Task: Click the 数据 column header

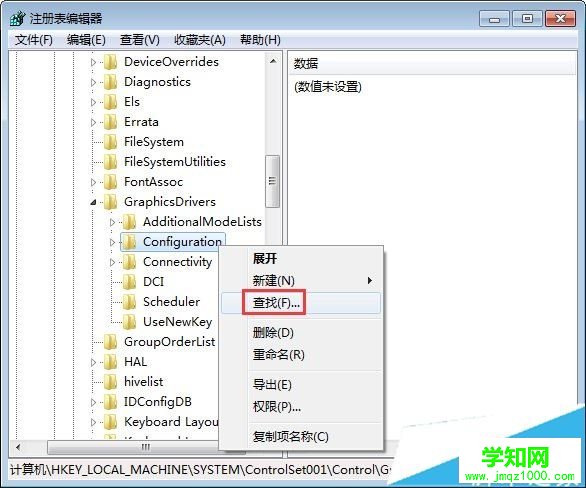Action: point(432,64)
